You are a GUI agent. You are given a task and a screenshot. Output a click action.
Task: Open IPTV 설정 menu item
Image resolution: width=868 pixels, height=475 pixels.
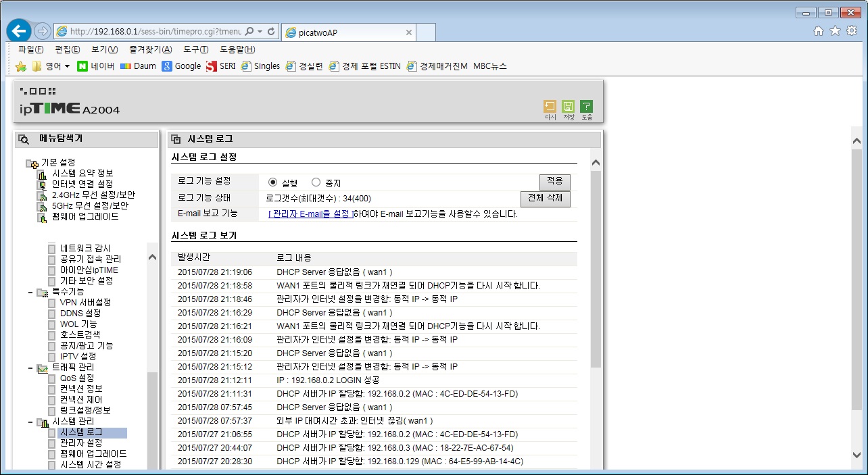click(78, 357)
